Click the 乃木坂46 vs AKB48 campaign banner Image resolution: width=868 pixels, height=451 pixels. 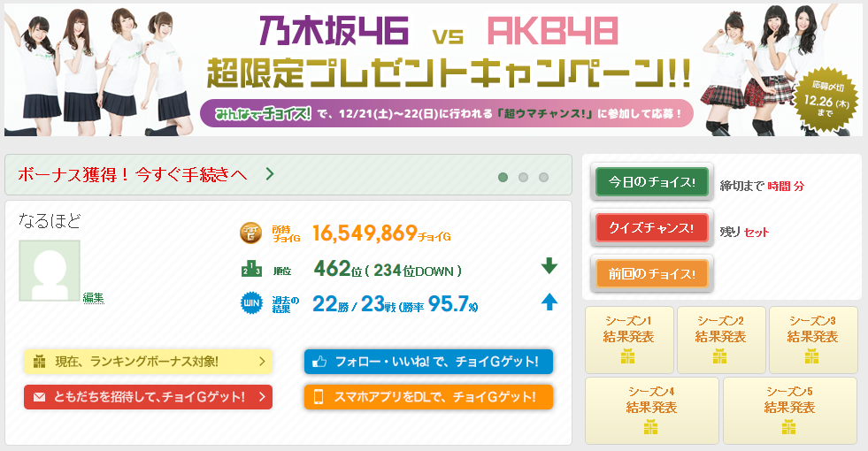434,70
